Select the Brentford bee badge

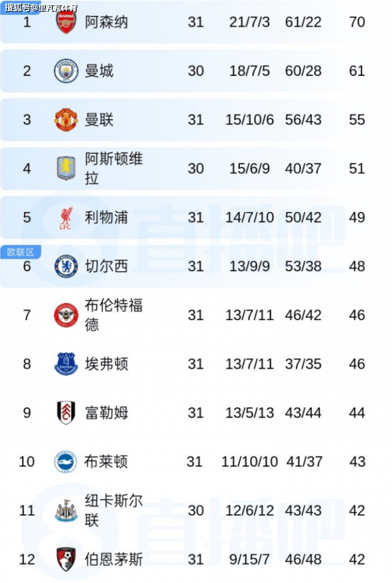pyautogui.click(x=66, y=315)
